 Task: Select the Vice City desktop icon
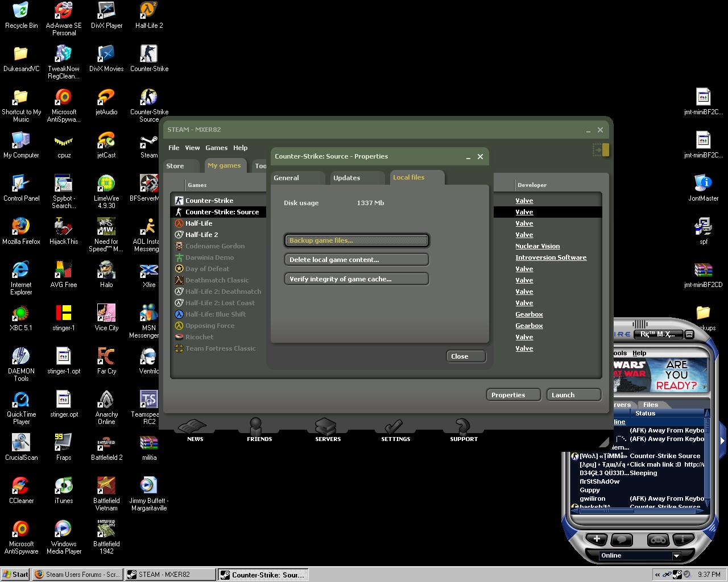click(106, 317)
